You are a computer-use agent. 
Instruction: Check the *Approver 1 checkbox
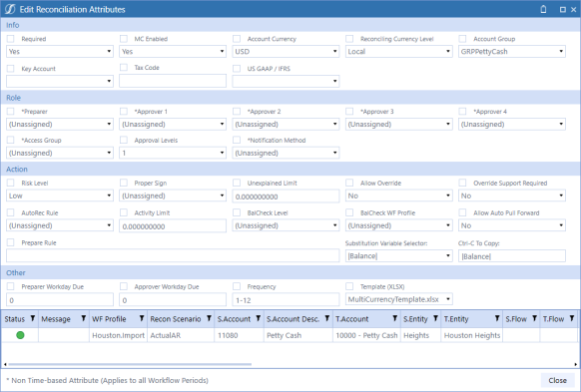click(x=124, y=112)
